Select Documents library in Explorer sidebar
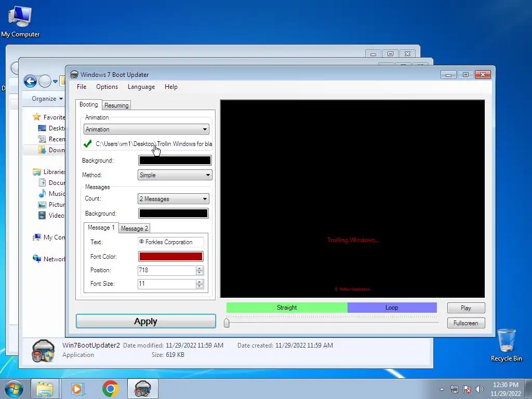 51,182
